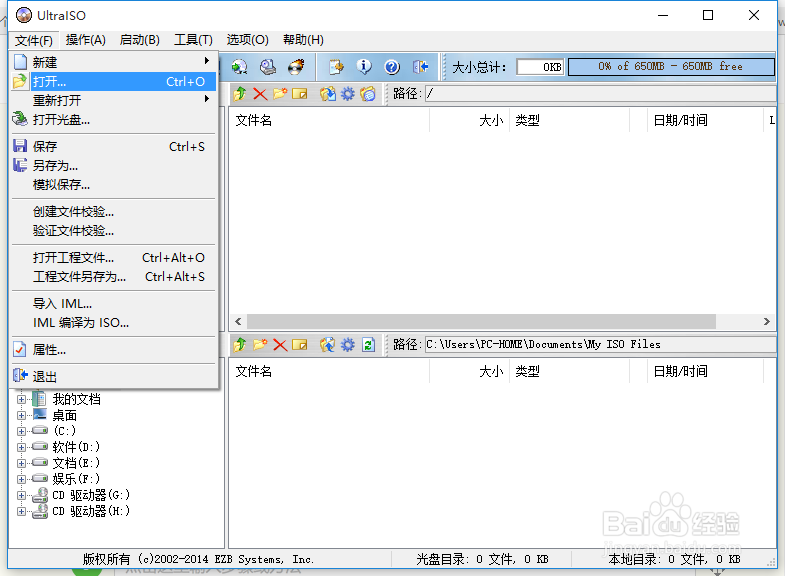The height and width of the screenshot is (576, 785).
Task: Expand the 我的文档 tree node
Action: pos(21,399)
